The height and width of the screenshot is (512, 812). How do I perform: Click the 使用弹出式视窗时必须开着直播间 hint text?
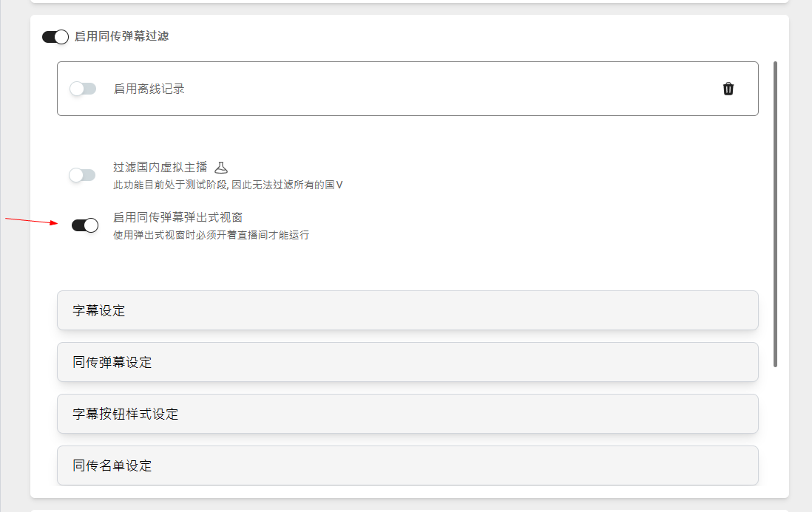click(x=211, y=235)
